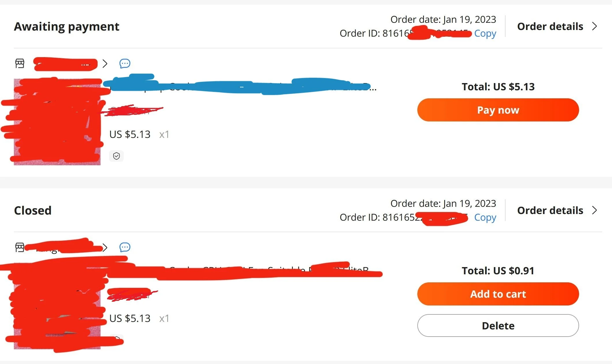This screenshot has height=364, width=612.
Task: Expand store arrow in Closed order
Action: click(x=105, y=247)
